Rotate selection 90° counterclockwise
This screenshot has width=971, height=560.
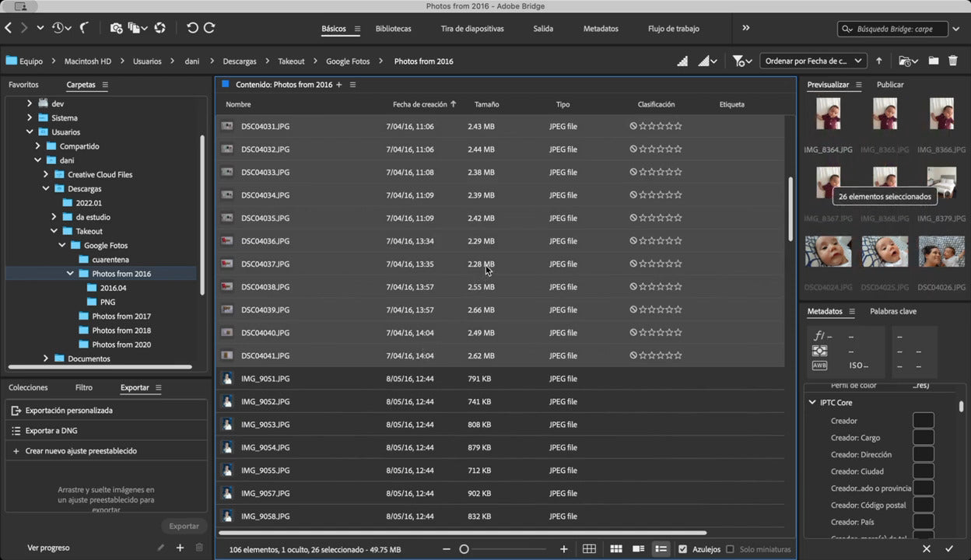[x=192, y=28]
